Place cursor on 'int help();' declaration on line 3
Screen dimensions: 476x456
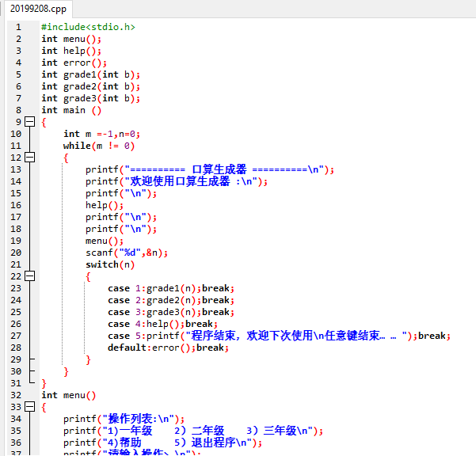point(71,51)
